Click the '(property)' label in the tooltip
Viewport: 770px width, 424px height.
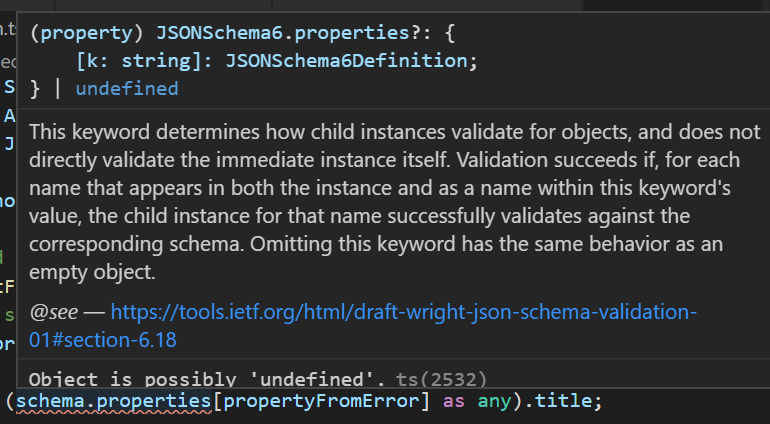coord(87,32)
